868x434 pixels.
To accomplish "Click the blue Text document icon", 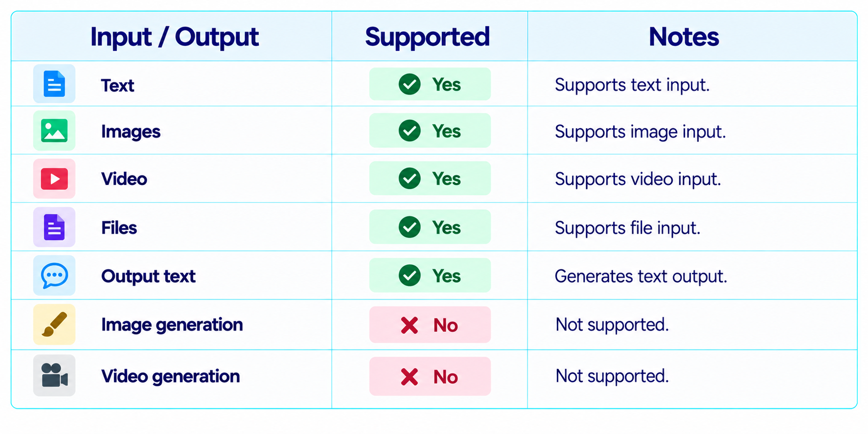I will (54, 84).
